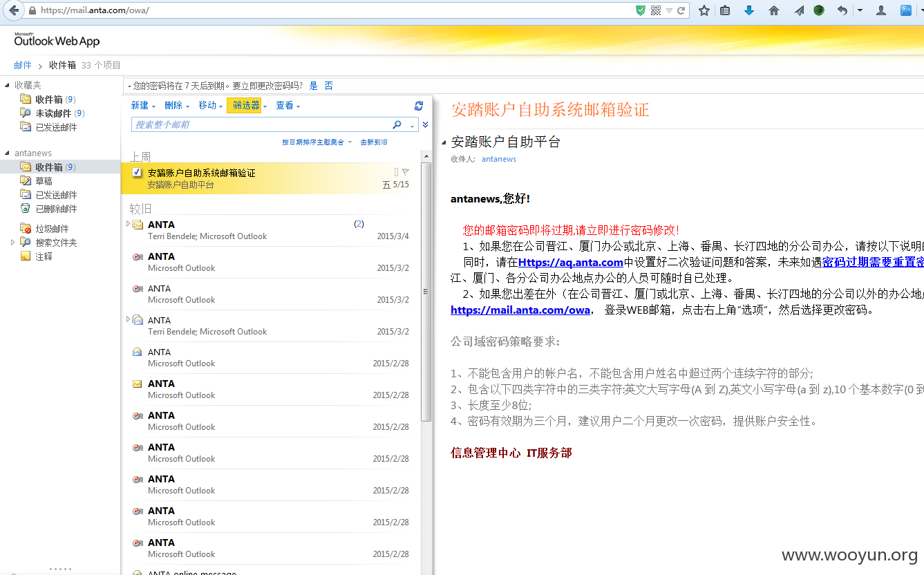Click antanews recipient link
The image size is (924, 575).
(499, 159)
